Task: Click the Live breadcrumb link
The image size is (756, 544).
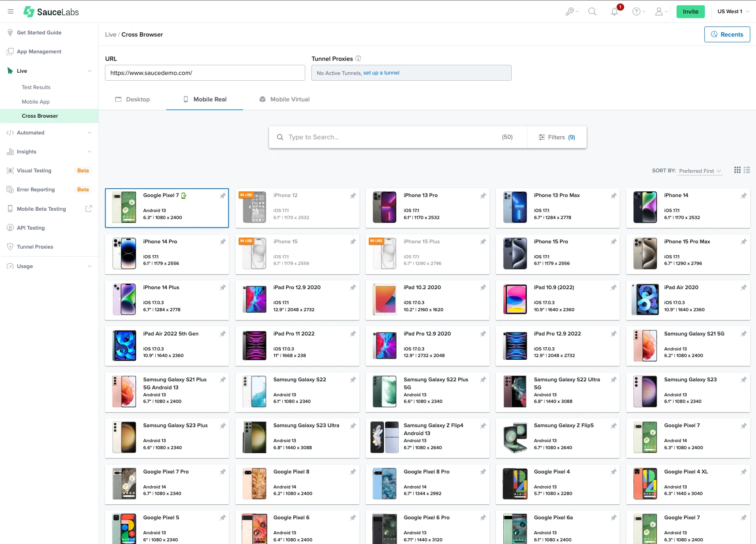Action: coord(111,34)
